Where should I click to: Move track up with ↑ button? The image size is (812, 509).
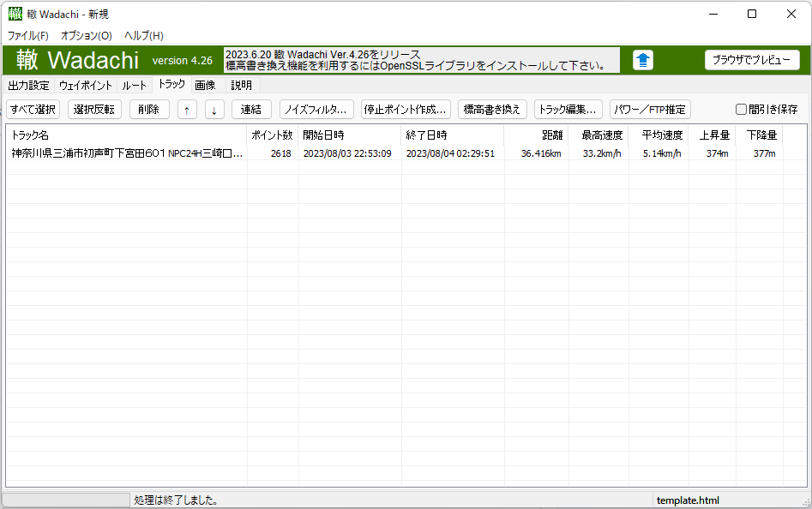pos(187,110)
